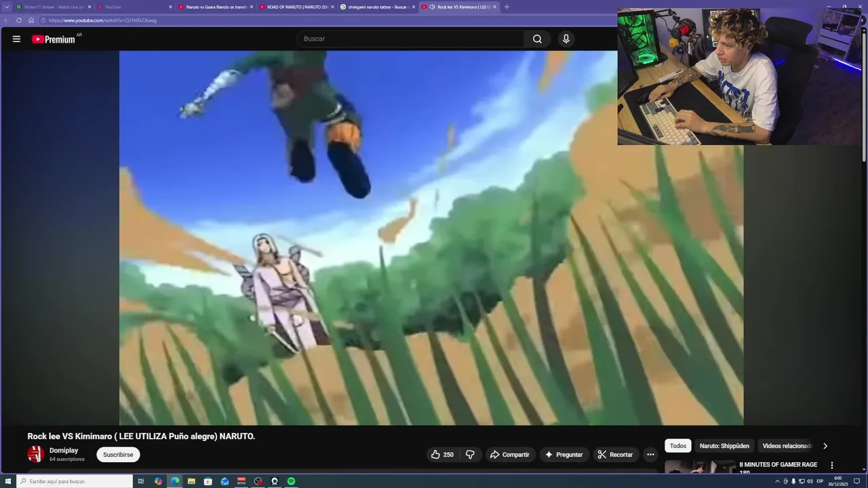
Task: Dislike the video with thumbs-down
Action: (x=470, y=455)
